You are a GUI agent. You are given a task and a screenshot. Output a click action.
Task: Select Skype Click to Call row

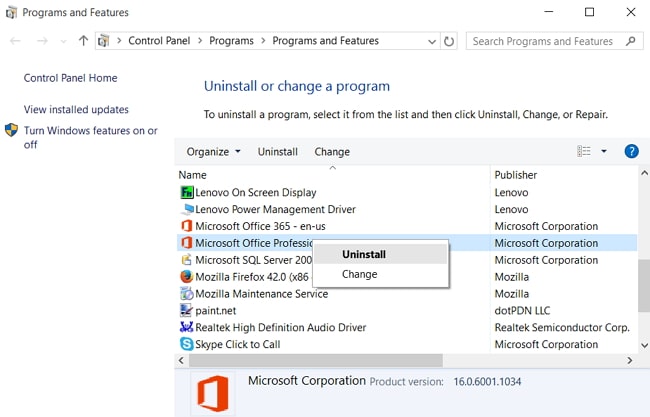pyautogui.click(x=407, y=344)
